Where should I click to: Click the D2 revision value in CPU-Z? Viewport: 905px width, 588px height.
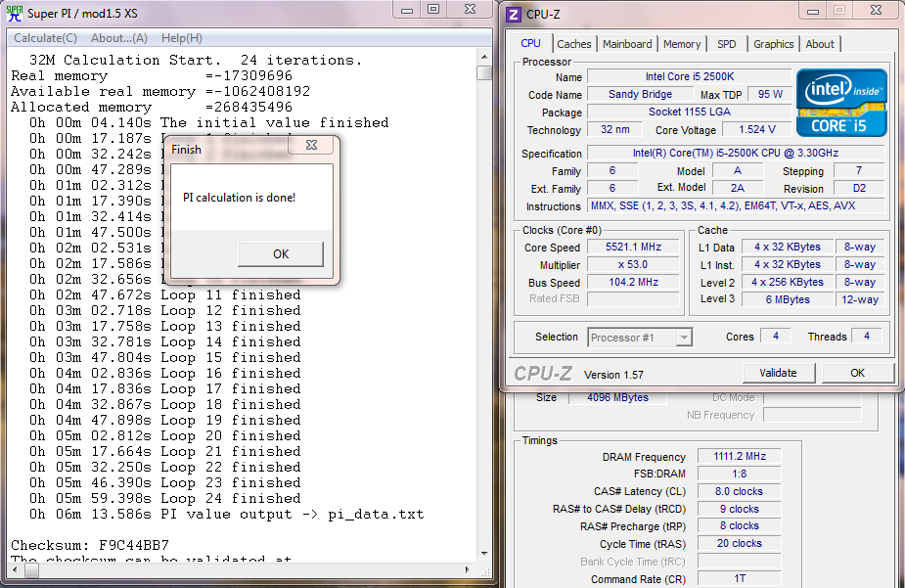pyautogui.click(x=859, y=189)
